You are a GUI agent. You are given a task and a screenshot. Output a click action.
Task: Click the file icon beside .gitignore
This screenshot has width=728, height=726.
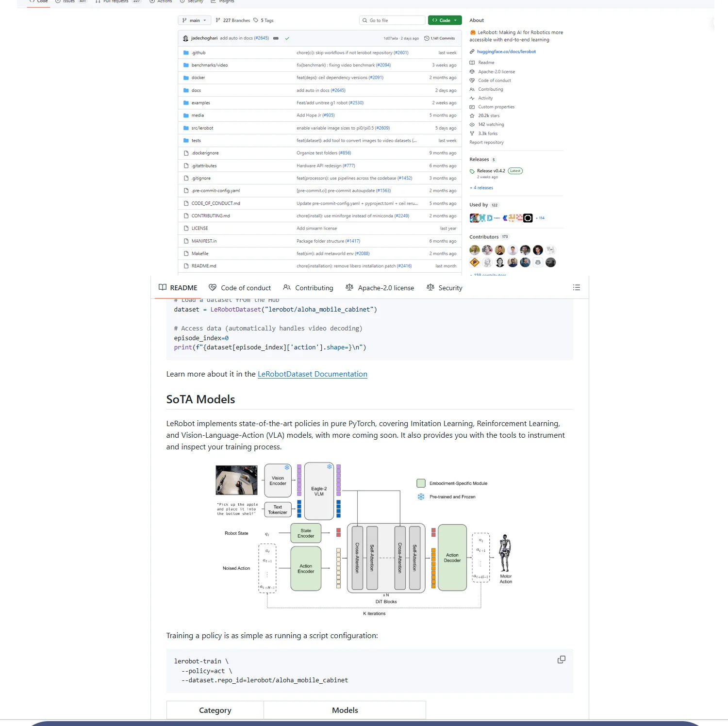click(186, 178)
